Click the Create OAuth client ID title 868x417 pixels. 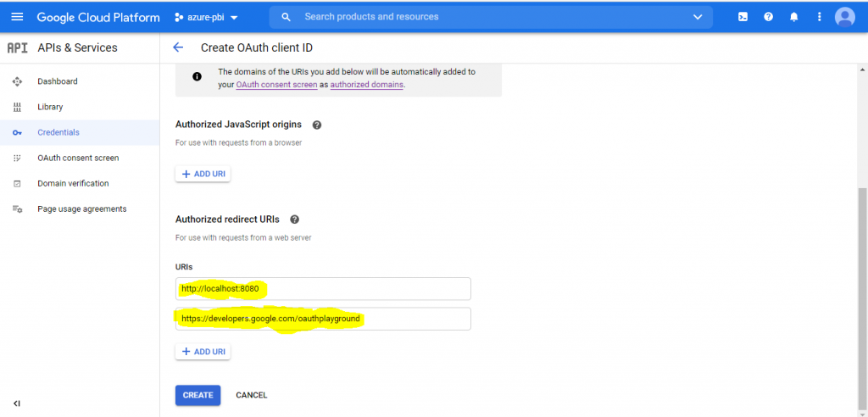pos(257,47)
